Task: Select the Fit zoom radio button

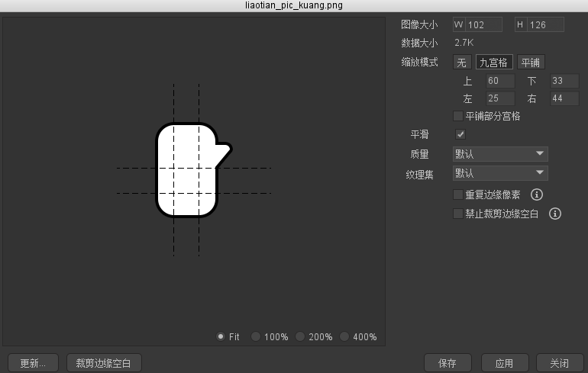Action: click(221, 336)
